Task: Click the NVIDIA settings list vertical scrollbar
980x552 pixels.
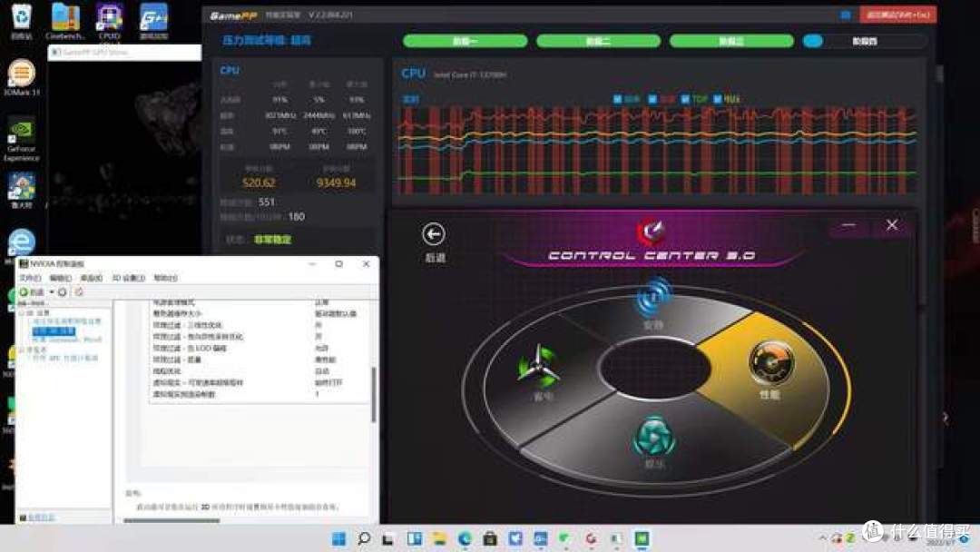Action: tap(373, 390)
